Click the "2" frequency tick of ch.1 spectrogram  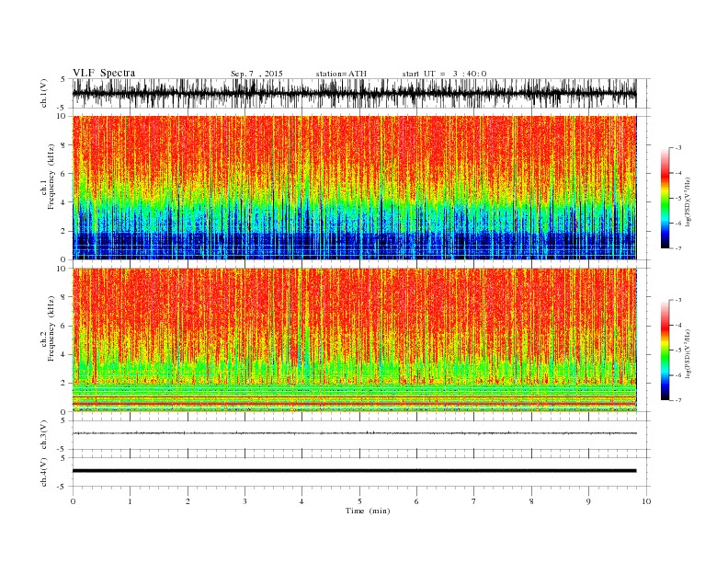(x=64, y=231)
